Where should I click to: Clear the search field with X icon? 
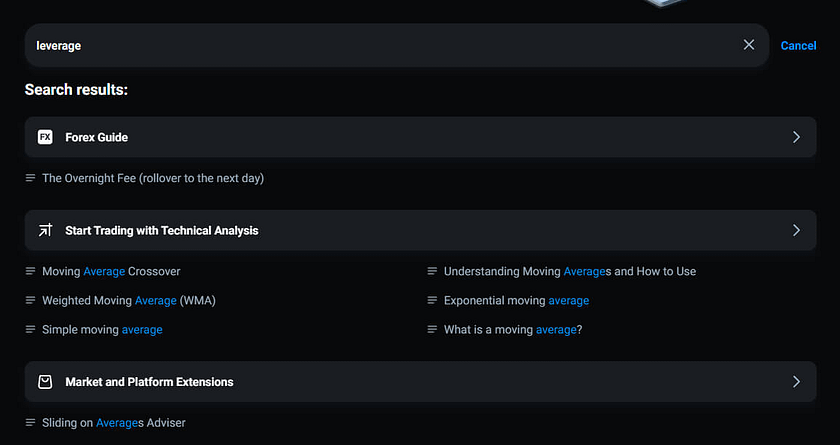749,45
